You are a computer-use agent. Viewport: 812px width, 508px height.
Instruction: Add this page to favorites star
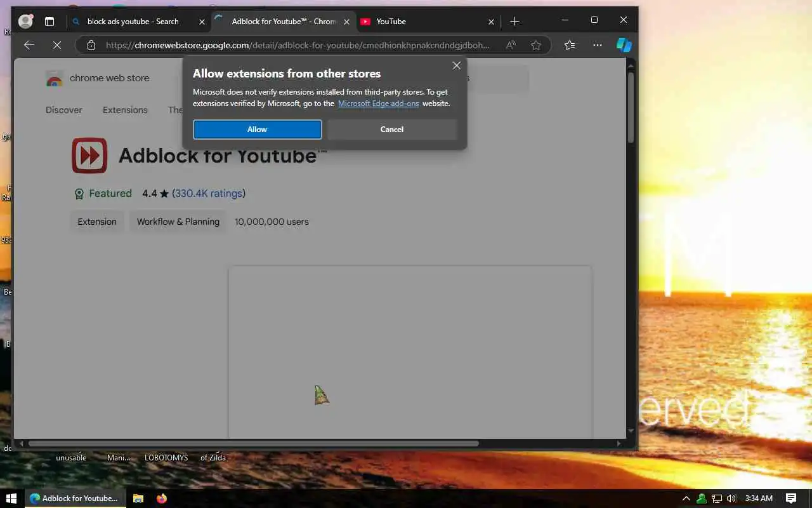point(536,45)
